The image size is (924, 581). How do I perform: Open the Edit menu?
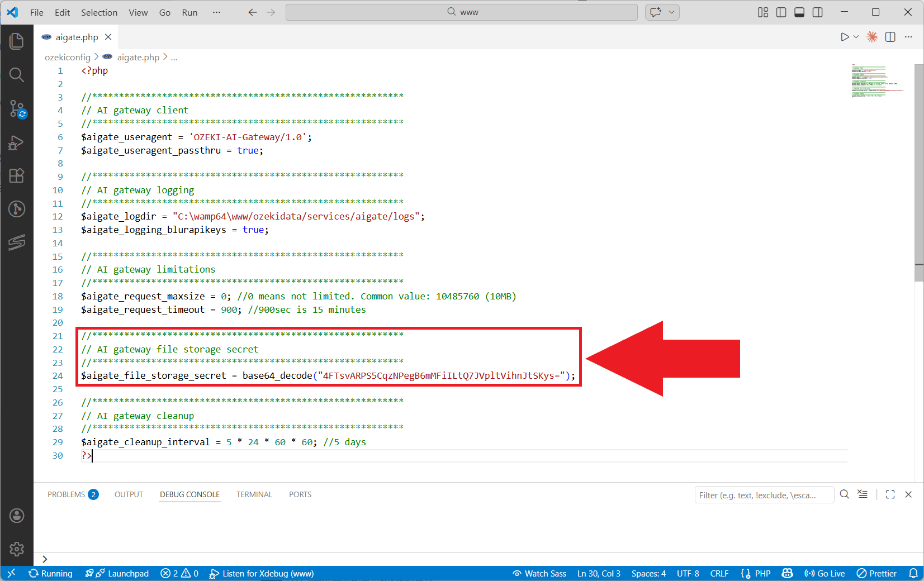pyautogui.click(x=63, y=12)
